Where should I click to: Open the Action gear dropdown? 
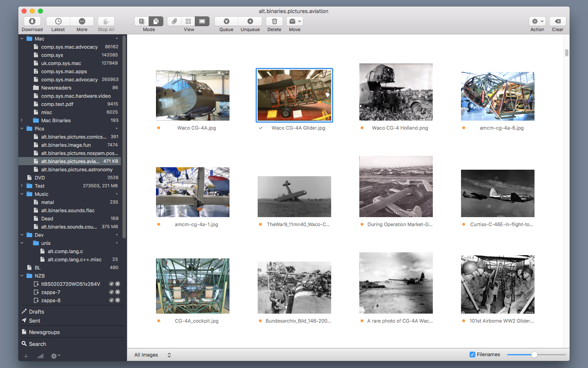[x=537, y=21]
